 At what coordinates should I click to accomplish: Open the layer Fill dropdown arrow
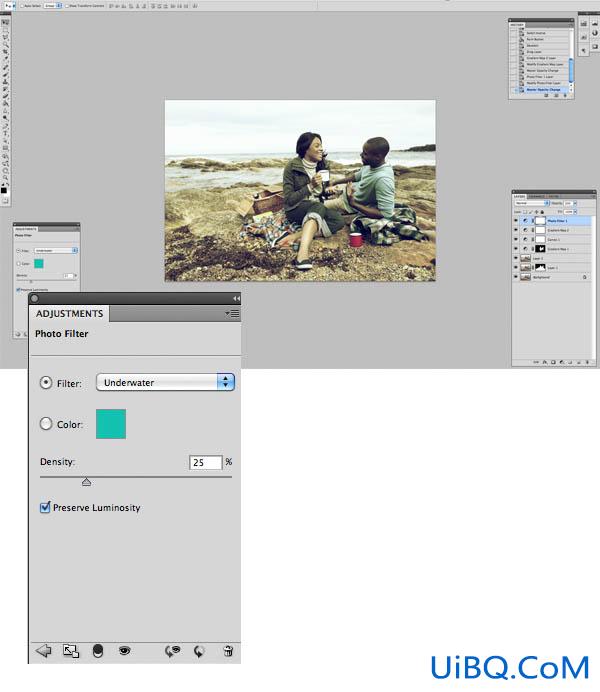point(575,212)
